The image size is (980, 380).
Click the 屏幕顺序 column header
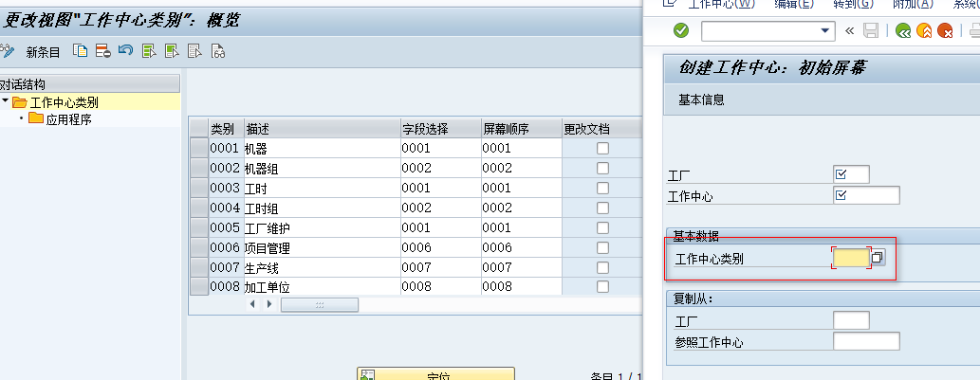(521, 129)
